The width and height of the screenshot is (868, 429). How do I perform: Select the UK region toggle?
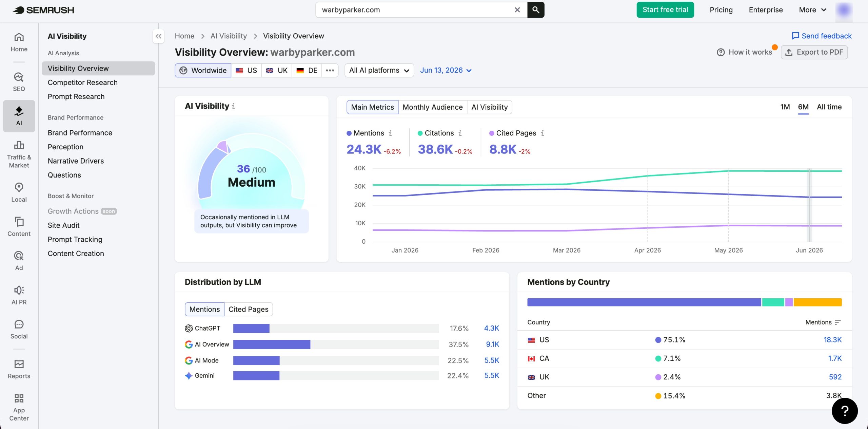[x=277, y=70]
